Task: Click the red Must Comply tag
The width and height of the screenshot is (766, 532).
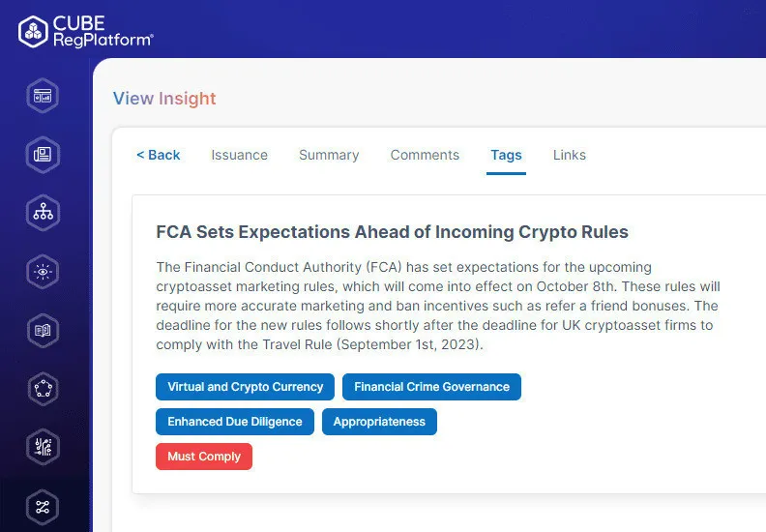Action: (x=204, y=457)
